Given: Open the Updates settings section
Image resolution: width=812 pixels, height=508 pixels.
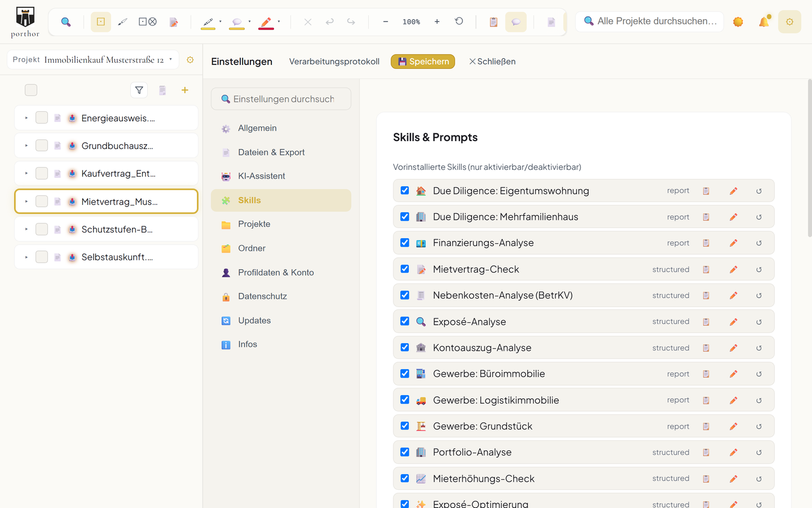Looking at the screenshot, I should click(x=281, y=321).
